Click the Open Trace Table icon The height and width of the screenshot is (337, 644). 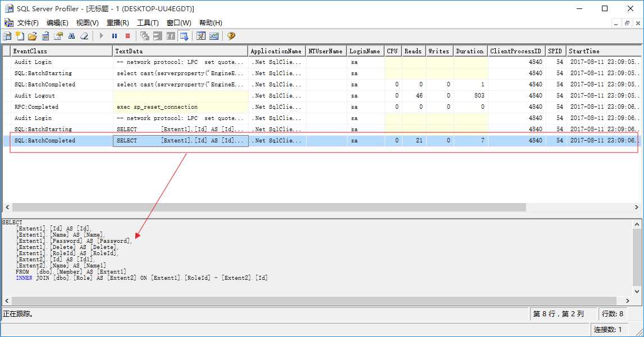[x=45, y=36]
